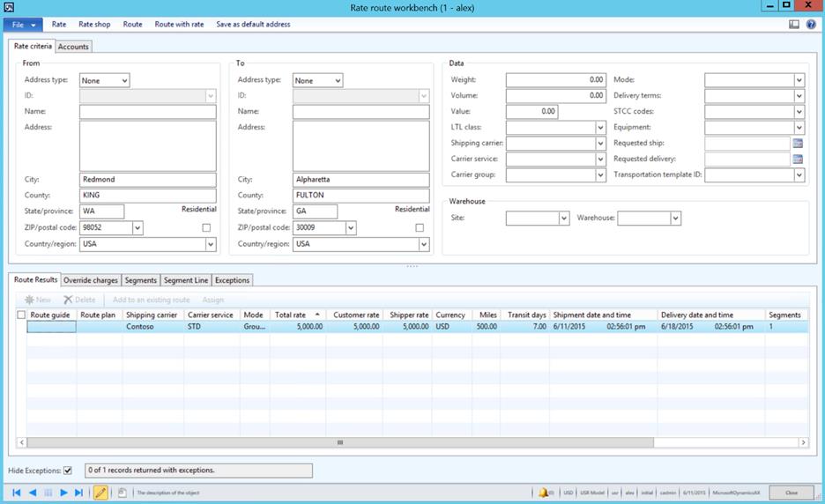
Task: Click Volume input field
Action: 555,96
